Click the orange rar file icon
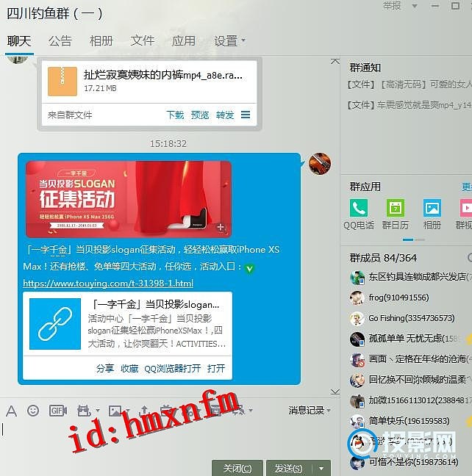The image size is (472, 476). [x=62, y=82]
